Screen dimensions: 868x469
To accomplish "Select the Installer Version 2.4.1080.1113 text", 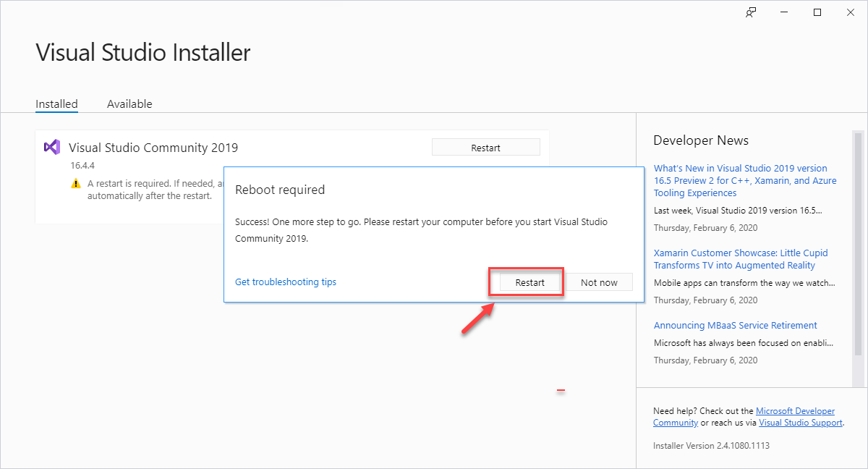I will click(711, 445).
